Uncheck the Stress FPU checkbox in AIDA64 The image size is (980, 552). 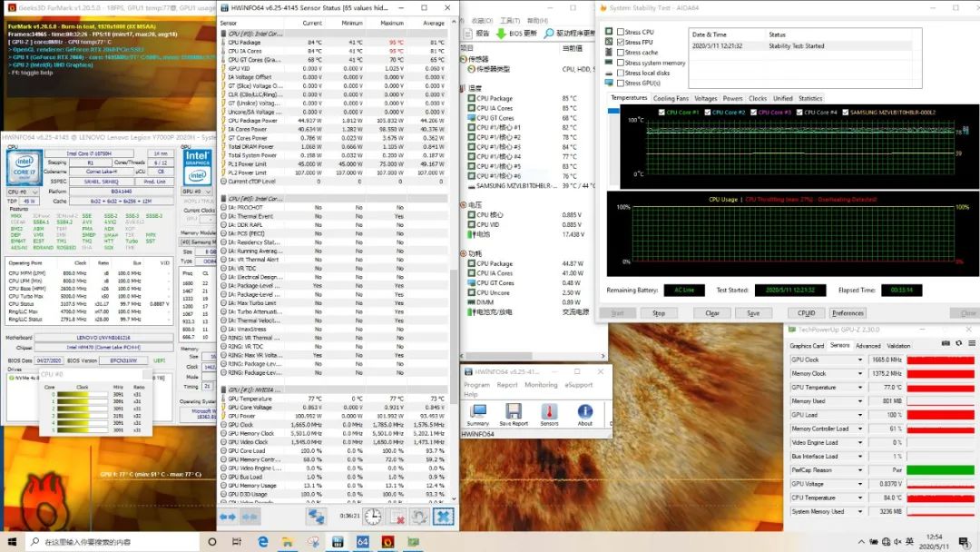coord(620,43)
